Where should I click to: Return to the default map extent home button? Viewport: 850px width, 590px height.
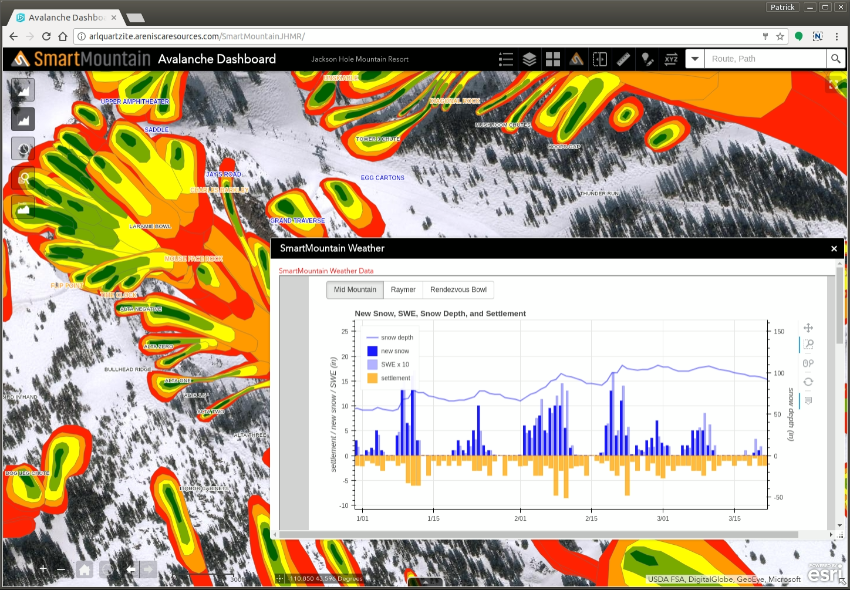click(84, 569)
